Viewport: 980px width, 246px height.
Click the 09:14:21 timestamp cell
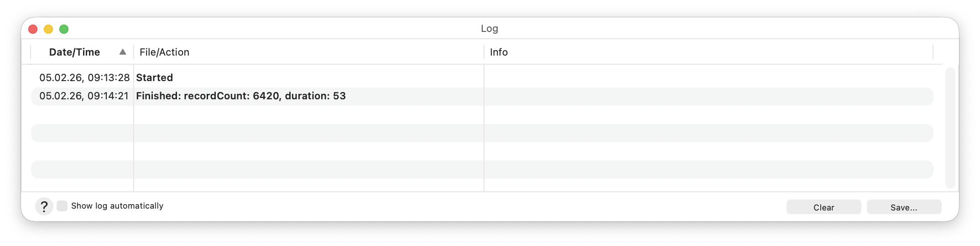click(x=84, y=96)
